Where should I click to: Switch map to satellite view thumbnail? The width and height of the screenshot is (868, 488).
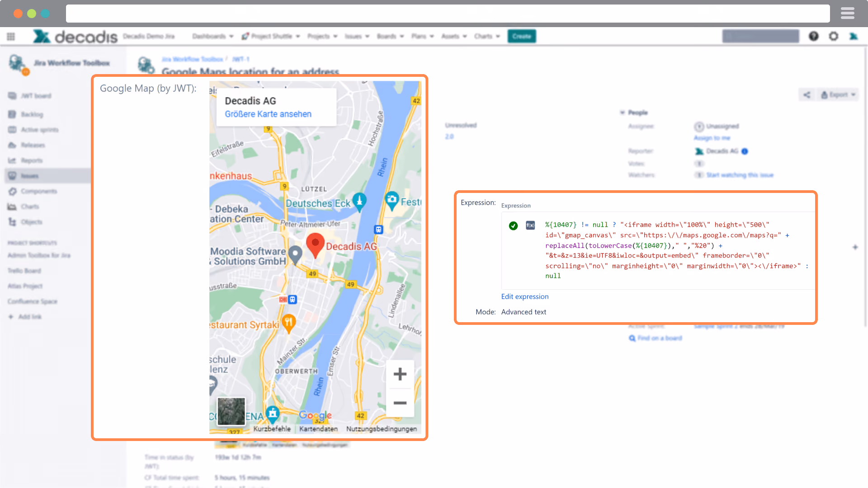click(231, 411)
